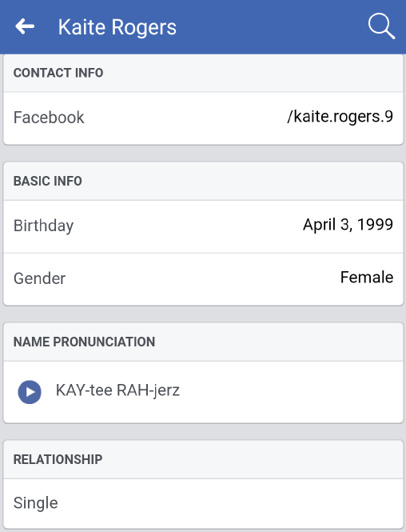Viewport: 406px width, 532px height.
Task: Click the blue header bar background
Action: 271,27
